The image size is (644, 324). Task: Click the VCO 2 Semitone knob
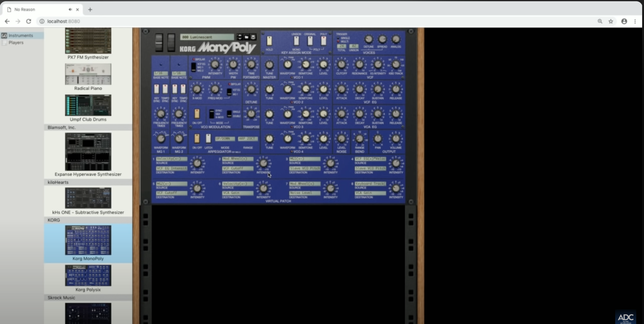pyautogui.click(x=306, y=89)
